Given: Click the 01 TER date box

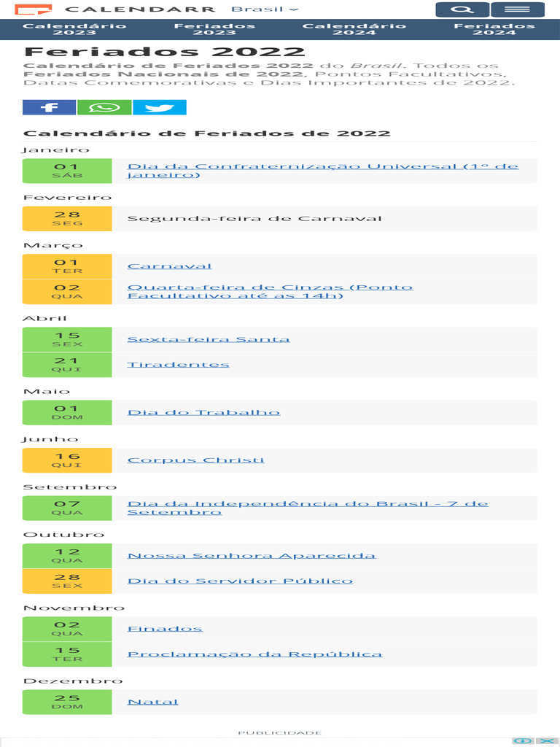Looking at the screenshot, I should pyautogui.click(x=67, y=266).
